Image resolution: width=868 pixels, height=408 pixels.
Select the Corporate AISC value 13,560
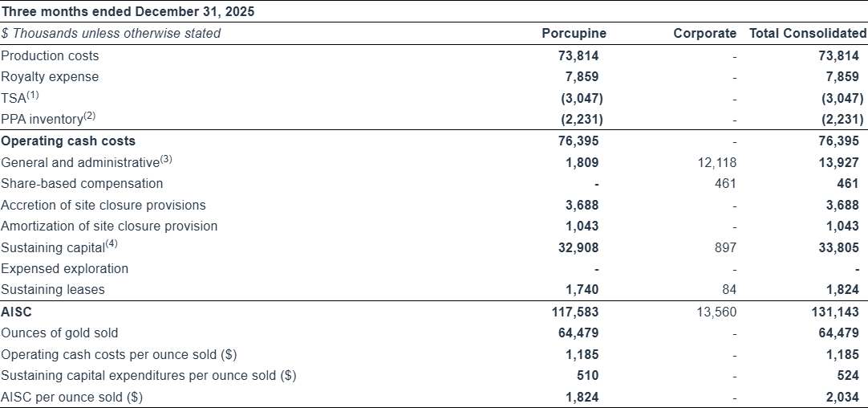(x=717, y=312)
